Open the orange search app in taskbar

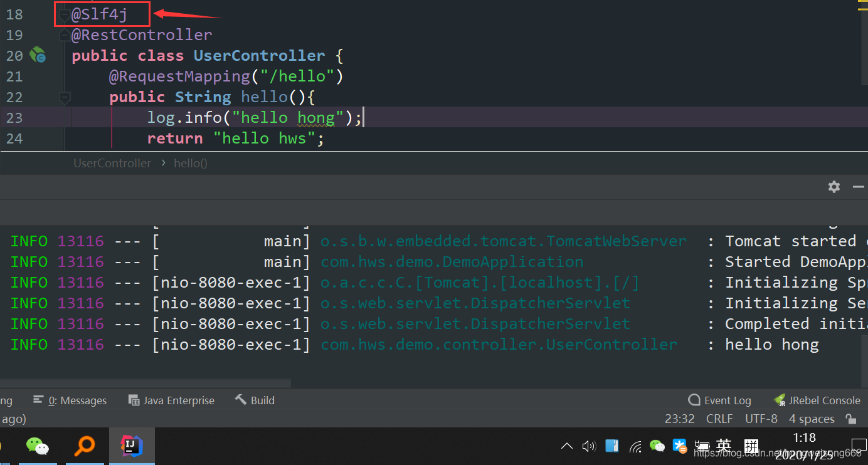point(85,446)
